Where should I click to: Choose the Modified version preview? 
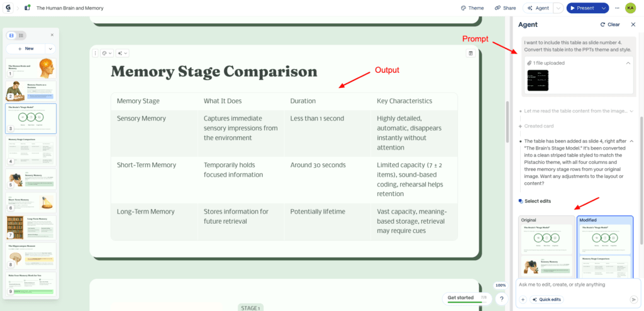pos(605,246)
